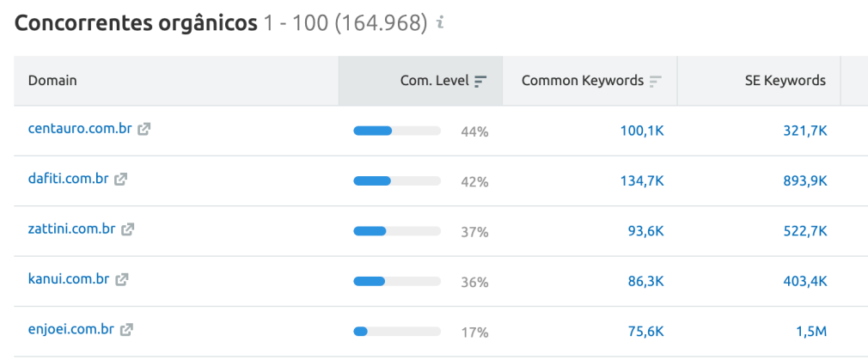
Task: Sort by Common Keywords using its sort icon
Action: point(656,81)
